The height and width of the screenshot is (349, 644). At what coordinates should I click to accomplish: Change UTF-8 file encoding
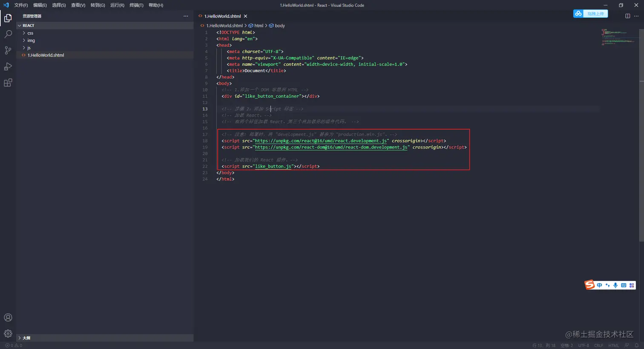[x=584, y=346]
